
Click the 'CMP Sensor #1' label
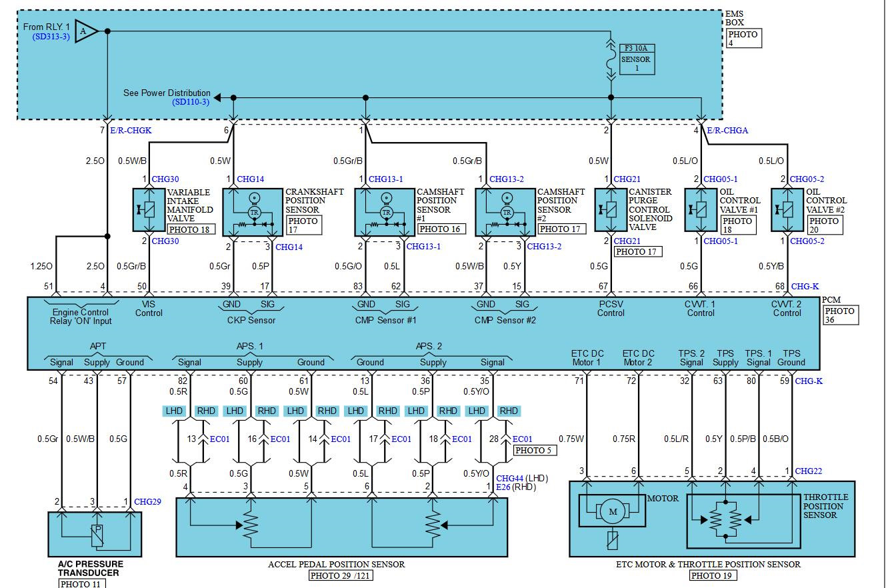[385, 320]
